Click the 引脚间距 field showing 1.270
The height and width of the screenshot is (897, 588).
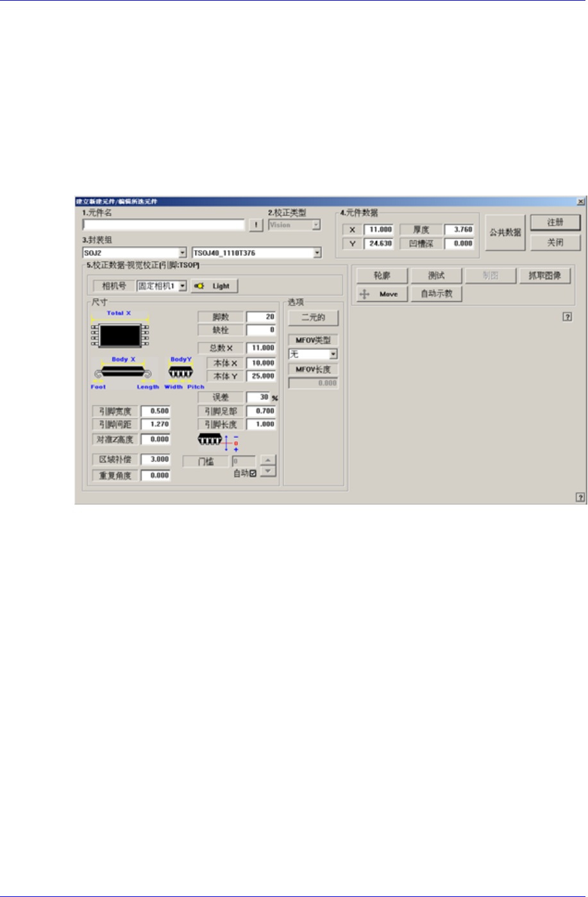(x=156, y=424)
